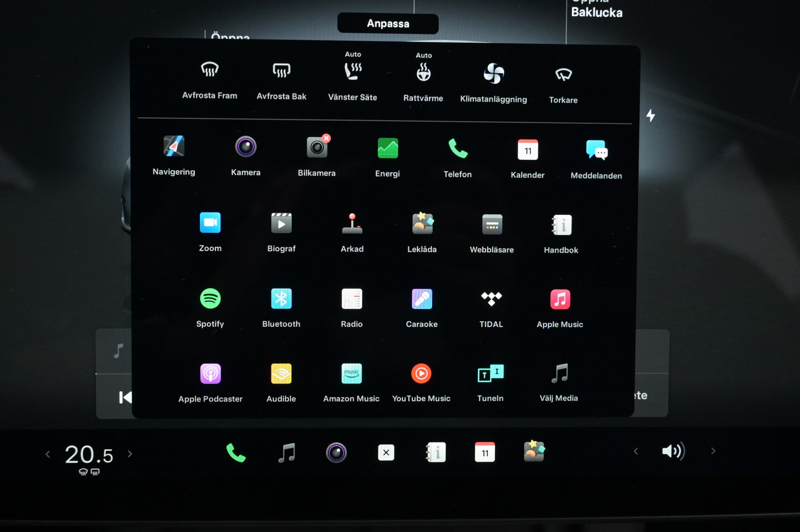The height and width of the screenshot is (532, 800).
Task: Toggle Avfrosta Fram defrost
Action: 210,69
